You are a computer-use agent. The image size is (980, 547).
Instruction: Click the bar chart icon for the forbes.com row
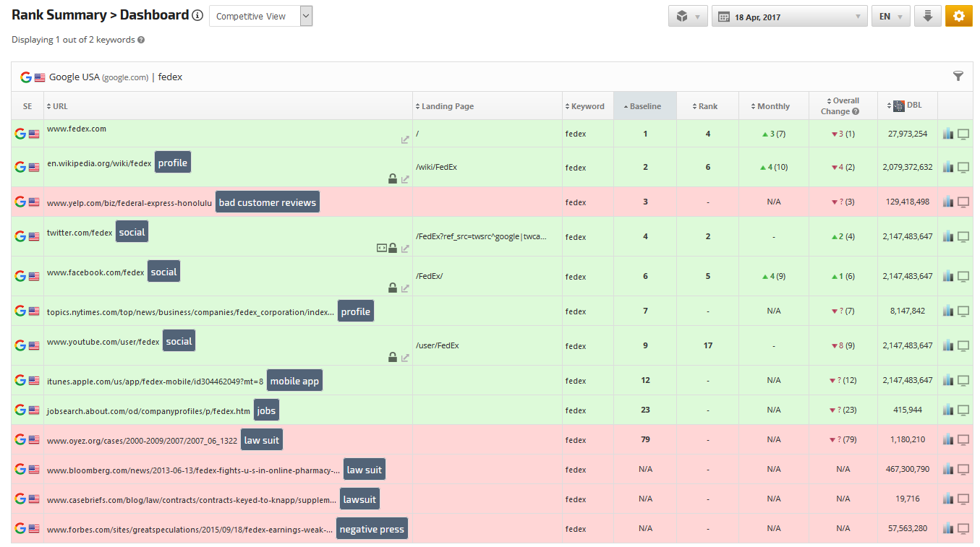pos(948,528)
